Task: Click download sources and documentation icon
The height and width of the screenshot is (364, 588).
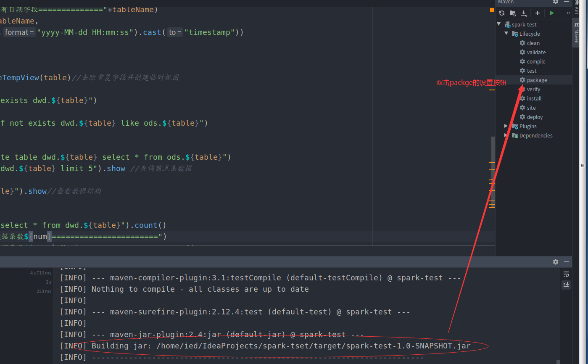Action: point(524,13)
